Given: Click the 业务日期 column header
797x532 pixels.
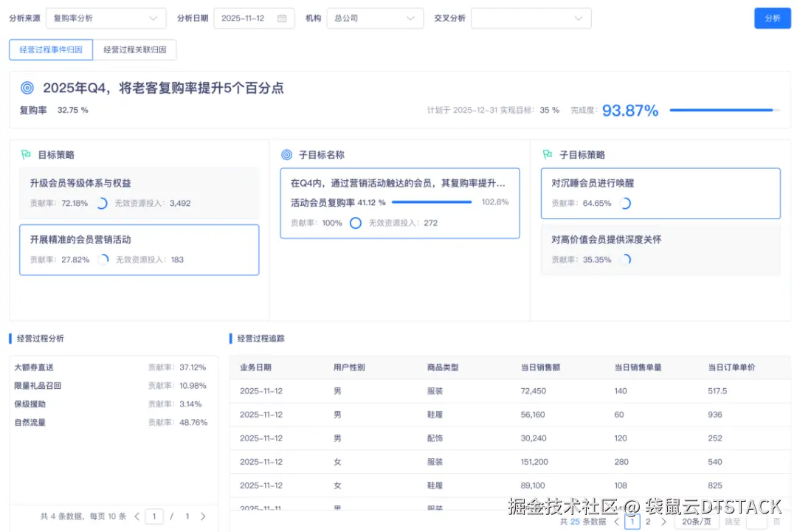Looking at the screenshot, I should pos(255,367).
